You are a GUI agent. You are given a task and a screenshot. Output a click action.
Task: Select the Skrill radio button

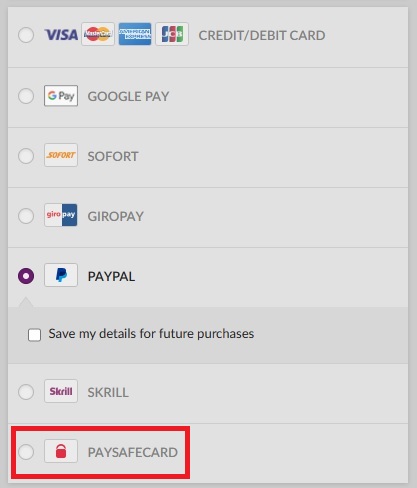pos(26,392)
